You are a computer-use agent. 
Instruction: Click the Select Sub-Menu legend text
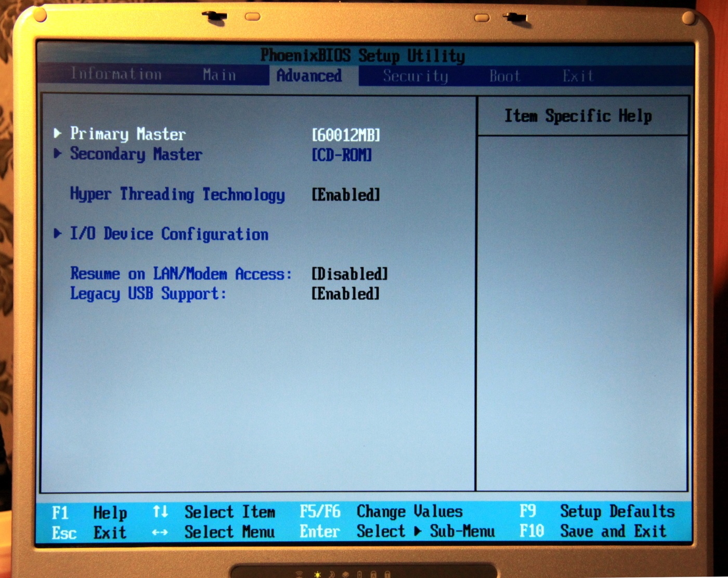tap(426, 532)
